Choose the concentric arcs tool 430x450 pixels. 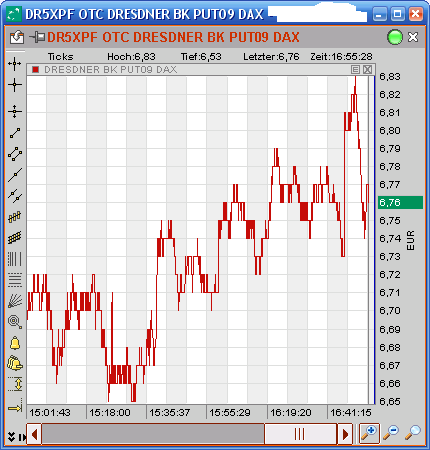point(15,322)
